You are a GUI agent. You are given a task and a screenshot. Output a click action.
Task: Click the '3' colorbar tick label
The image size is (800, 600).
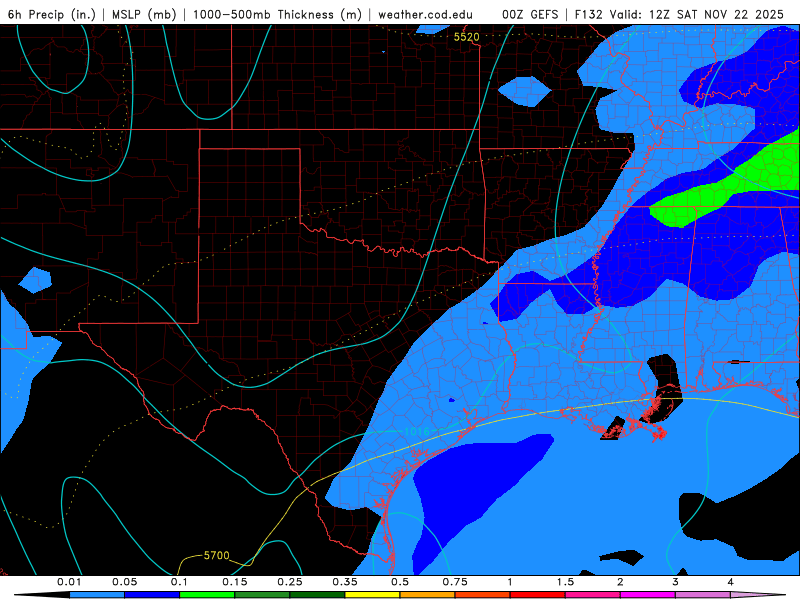676,582
